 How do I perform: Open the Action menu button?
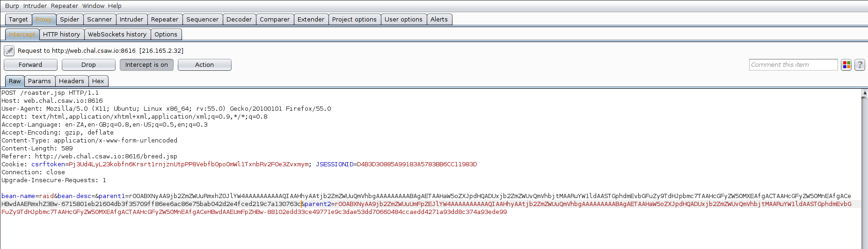(204, 64)
